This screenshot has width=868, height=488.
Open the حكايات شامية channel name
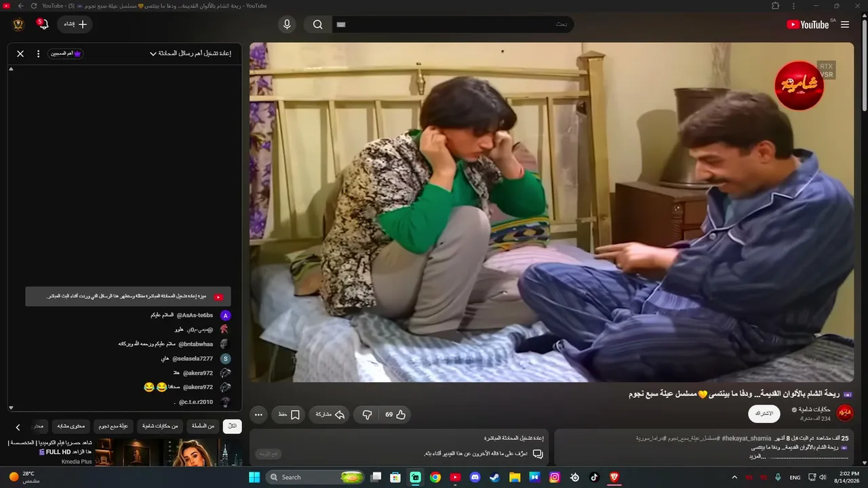815,409
